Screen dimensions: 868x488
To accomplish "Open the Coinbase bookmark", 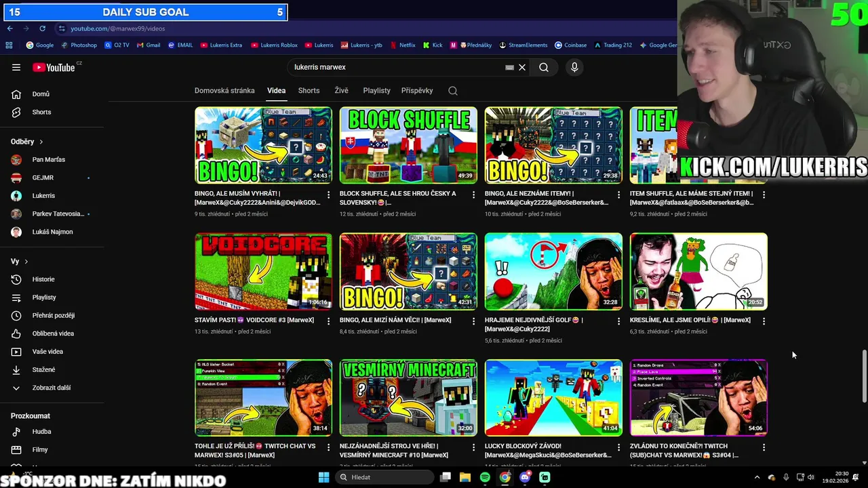I will coord(570,45).
